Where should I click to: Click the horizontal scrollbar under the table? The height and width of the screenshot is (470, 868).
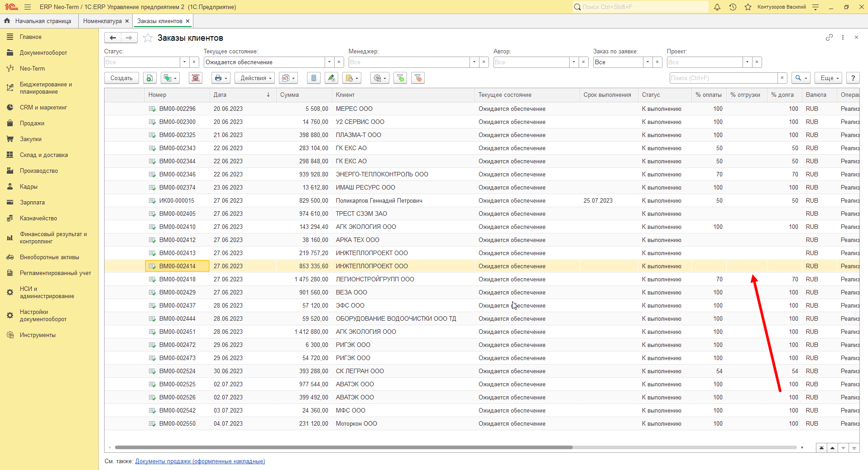(x=344, y=447)
